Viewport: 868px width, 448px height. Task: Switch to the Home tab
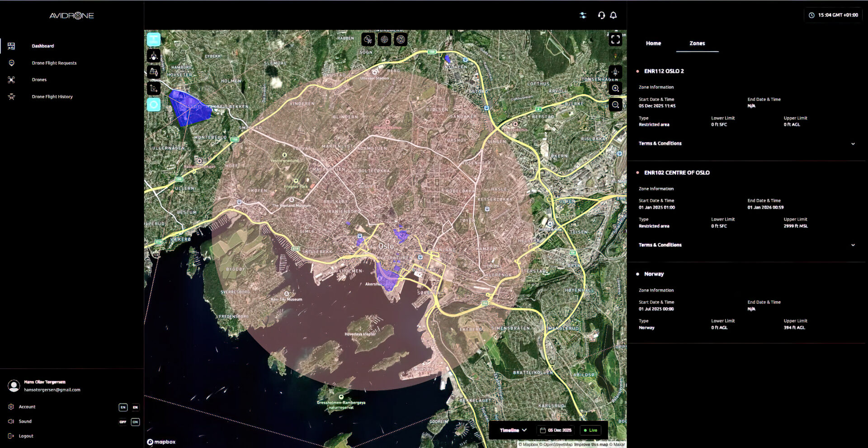tap(653, 43)
